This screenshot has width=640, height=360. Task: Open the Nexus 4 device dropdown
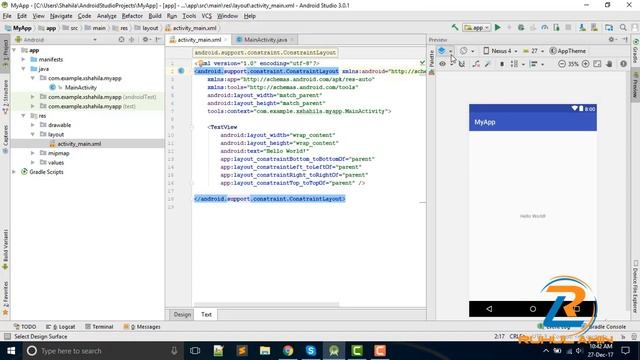pos(500,51)
